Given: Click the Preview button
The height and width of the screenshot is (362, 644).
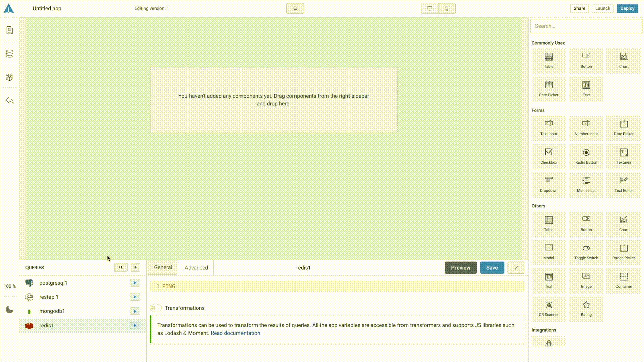Looking at the screenshot, I should (461, 268).
